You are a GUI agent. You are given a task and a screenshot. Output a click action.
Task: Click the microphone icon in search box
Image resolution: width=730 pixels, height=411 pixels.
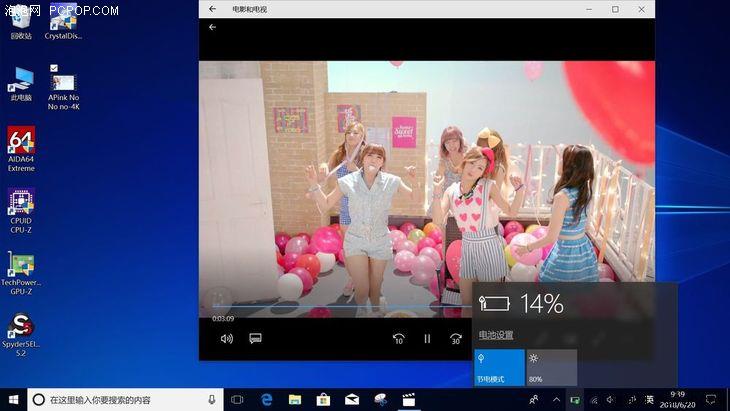pyautogui.click(x=211, y=399)
